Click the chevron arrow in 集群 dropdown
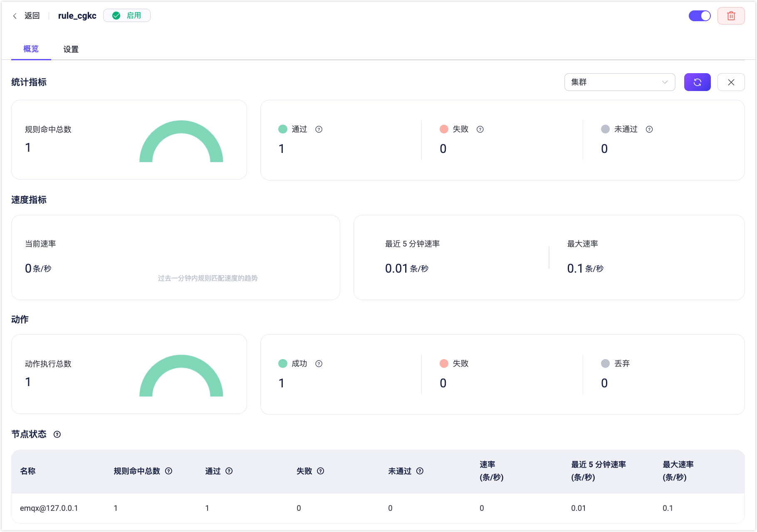The width and height of the screenshot is (757, 532). pyautogui.click(x=665, y=82)
